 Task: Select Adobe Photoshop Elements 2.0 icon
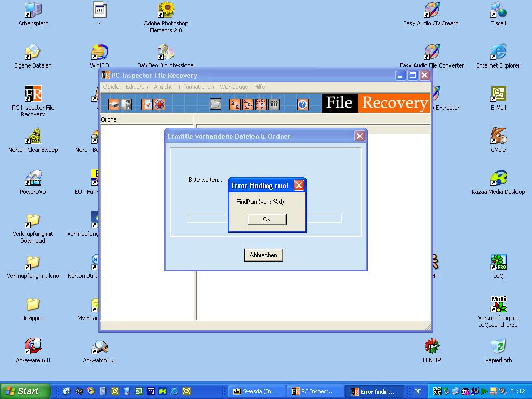(x=166, y=18)
